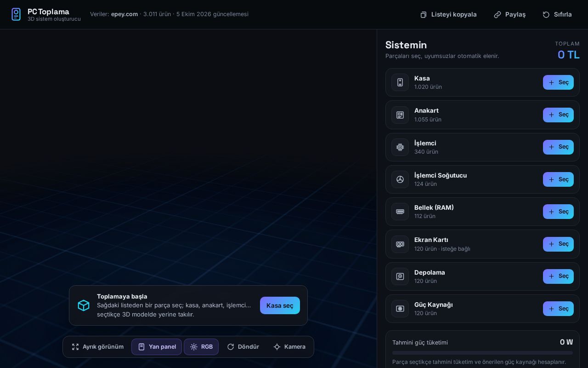588x368 pixels.
Task: Click the İşlemci CPU chip icon
Action: tap(400, 147)
